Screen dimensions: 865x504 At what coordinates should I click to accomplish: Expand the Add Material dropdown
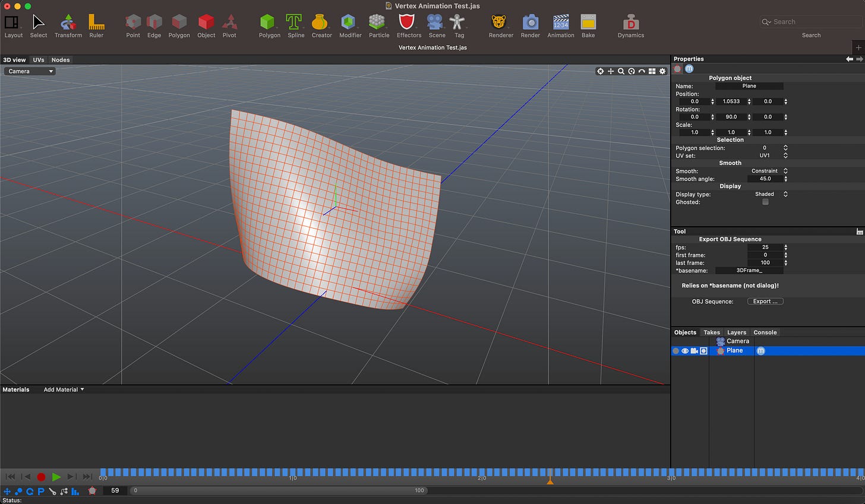[64, 390]
